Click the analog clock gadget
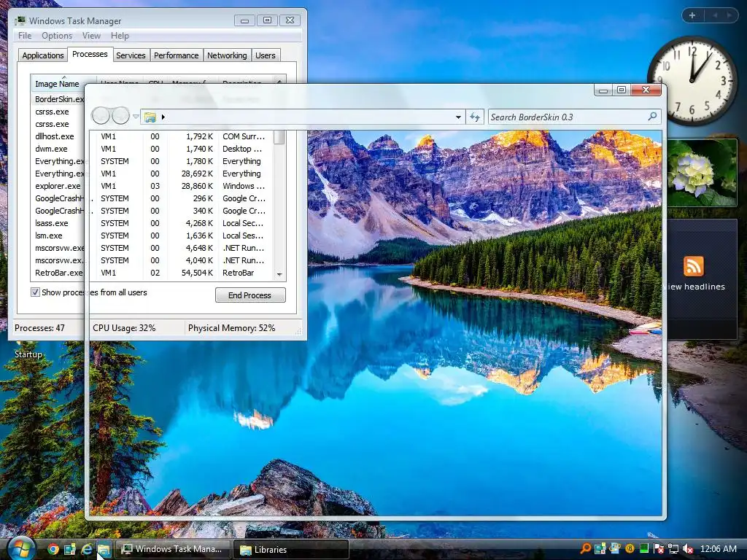 click(x=692, y=81)
